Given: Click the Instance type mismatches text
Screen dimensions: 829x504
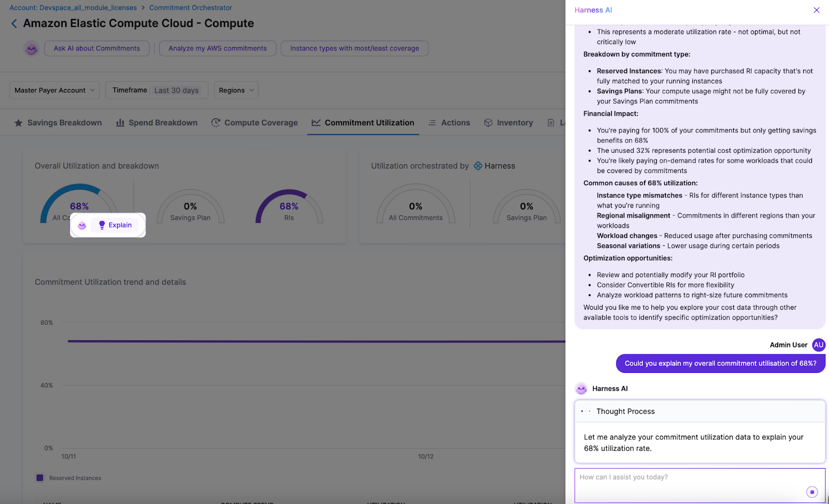Looking at the screenshot, I should (x=639, y=195).
